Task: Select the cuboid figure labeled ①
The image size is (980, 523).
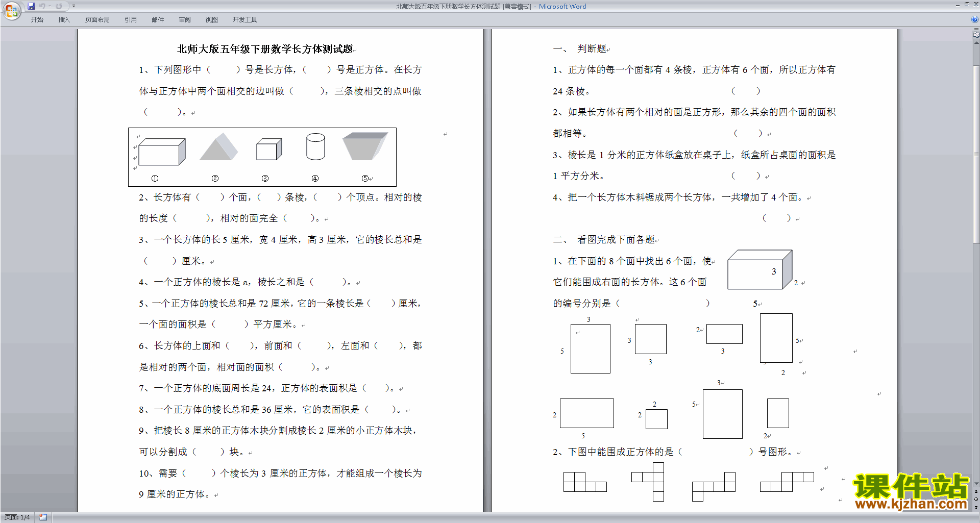Action: (161, 152)
